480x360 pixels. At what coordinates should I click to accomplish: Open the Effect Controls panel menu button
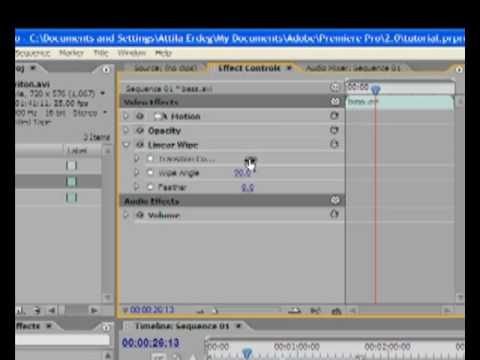pyautogui.click(x=459, y=69)
